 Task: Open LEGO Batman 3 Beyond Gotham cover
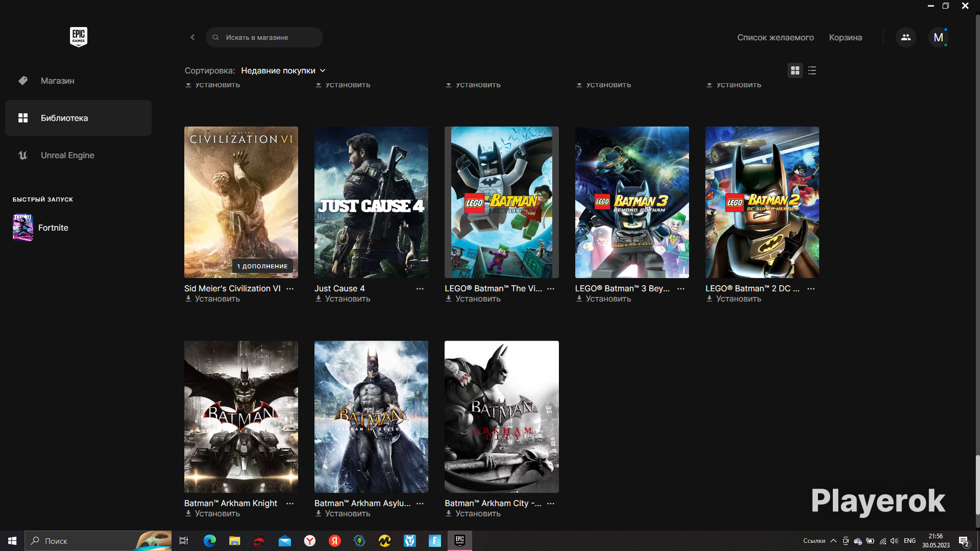click(x=632, y=202)
